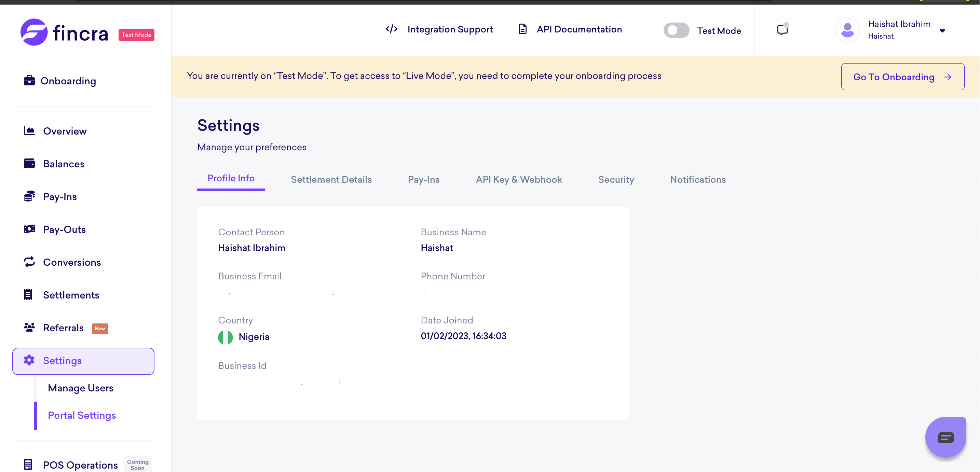Click the Pay-Ins coins icon

point(29,196)
